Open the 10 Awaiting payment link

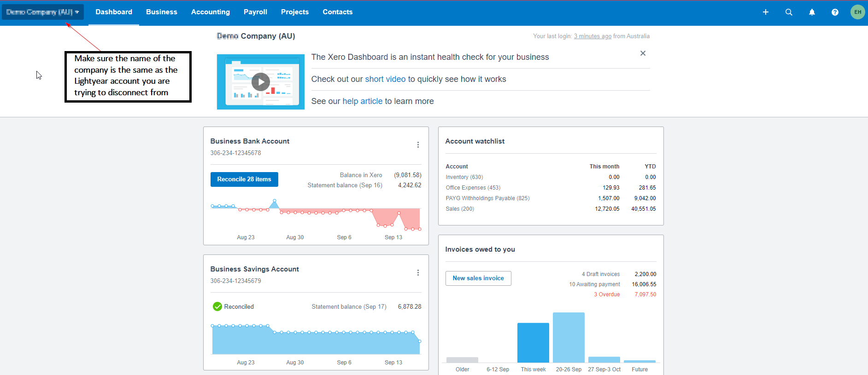594,284
